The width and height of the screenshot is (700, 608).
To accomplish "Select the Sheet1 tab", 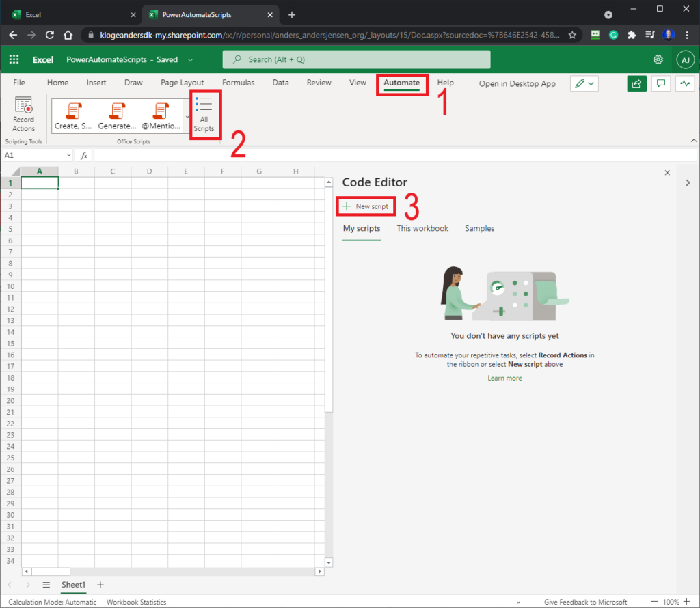I will 73,584.
